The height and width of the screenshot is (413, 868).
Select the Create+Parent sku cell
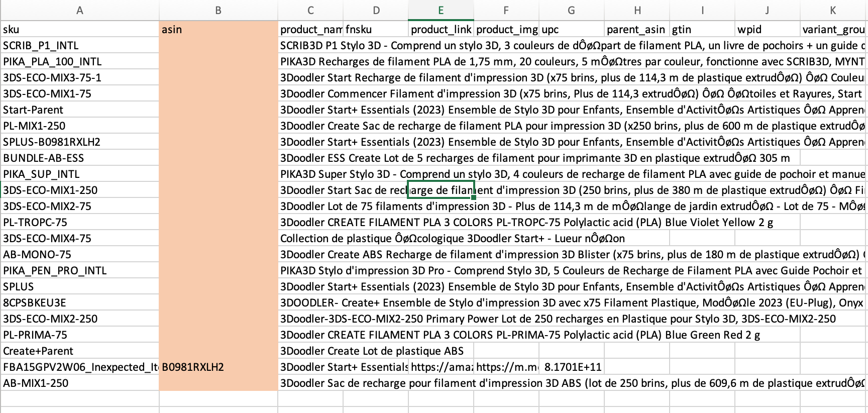point(79,351)
